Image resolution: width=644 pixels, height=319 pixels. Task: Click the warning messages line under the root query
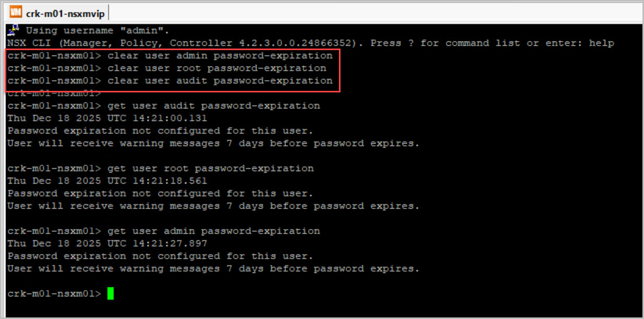click(213, 206)
